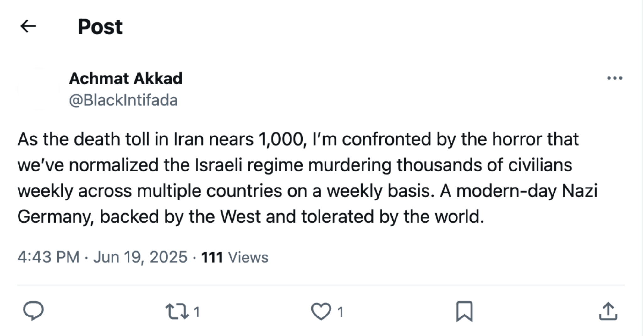Bookmark this post
Screen dimensions: 644x336
point(464,311)
